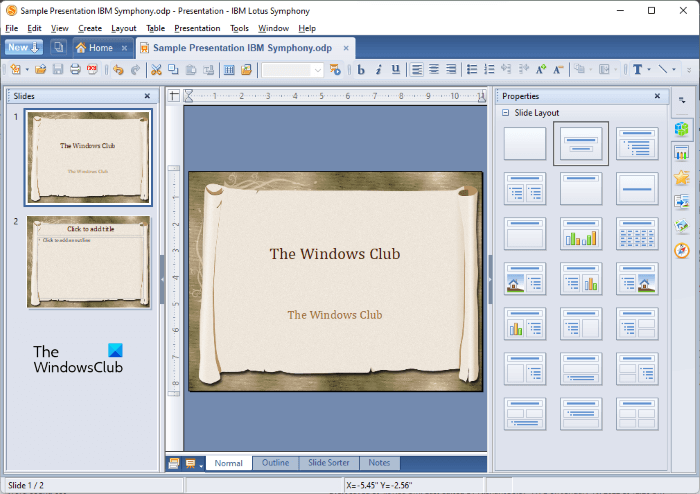
Task: Toggle underline formatting
Action: pos(396,69)
